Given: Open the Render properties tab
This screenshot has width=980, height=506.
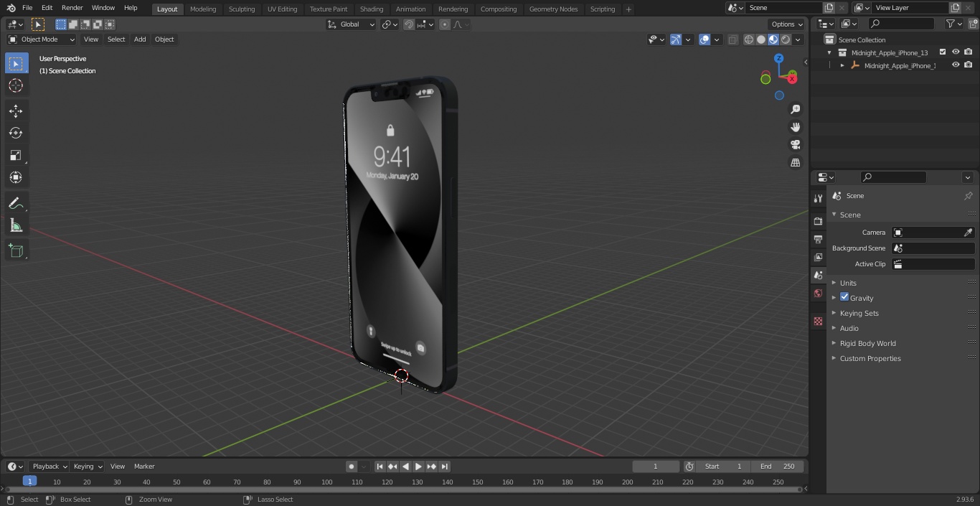Looking at the screenshot, I should click(818, 221).
